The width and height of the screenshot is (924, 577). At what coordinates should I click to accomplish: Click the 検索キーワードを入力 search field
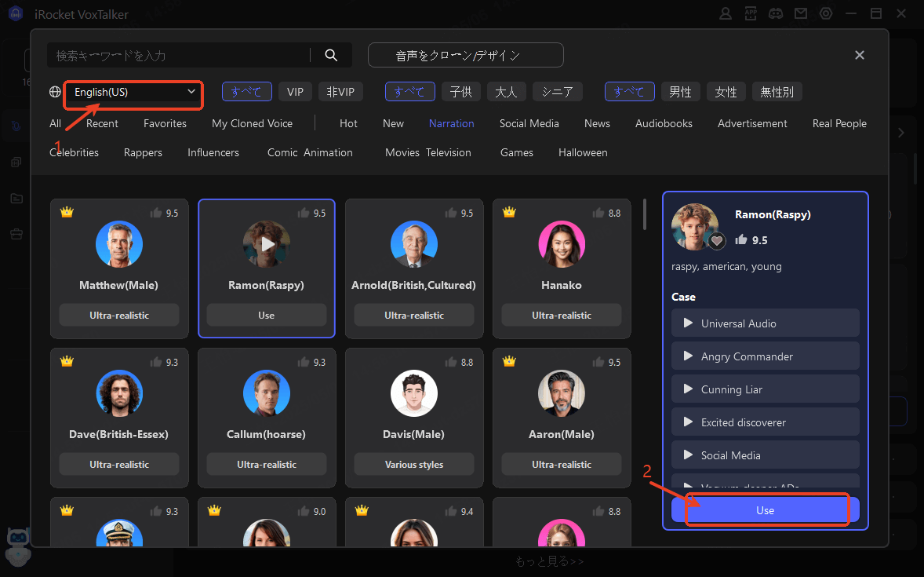[x=179, y=56]
